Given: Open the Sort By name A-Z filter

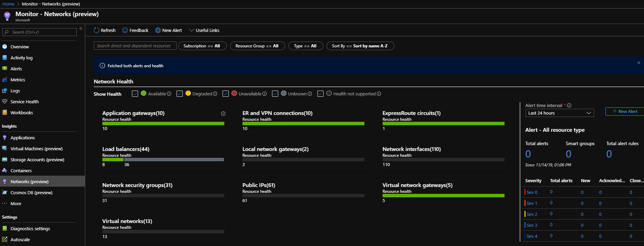Looking at the screenshot, I should point(360,46).
